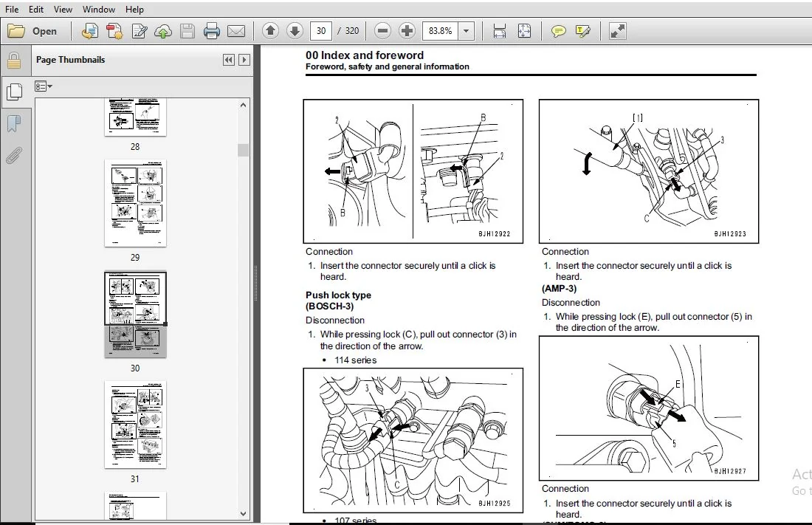
Task: Click the '00 Index and foreword' heading
Action: coord(365,55)
